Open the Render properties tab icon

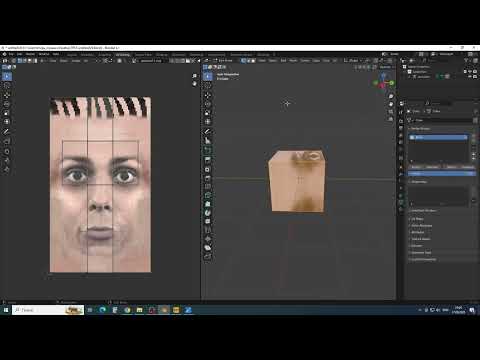click(401, 120)
